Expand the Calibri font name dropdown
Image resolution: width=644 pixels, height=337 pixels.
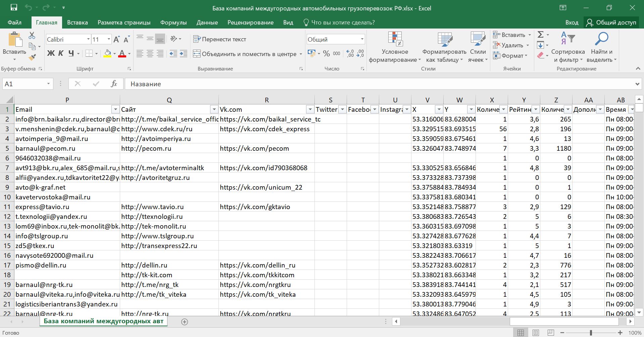(x=88, y=39)
